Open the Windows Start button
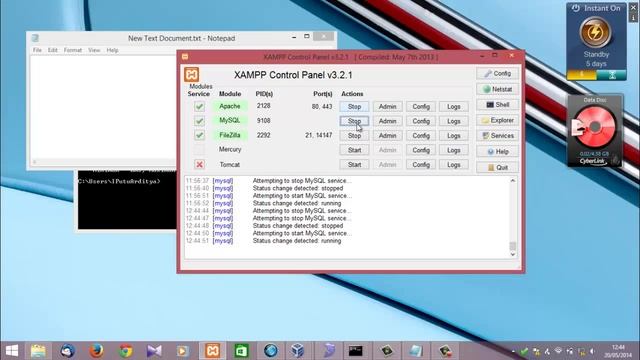Screen dimensions: 640x360 point(12,351)
